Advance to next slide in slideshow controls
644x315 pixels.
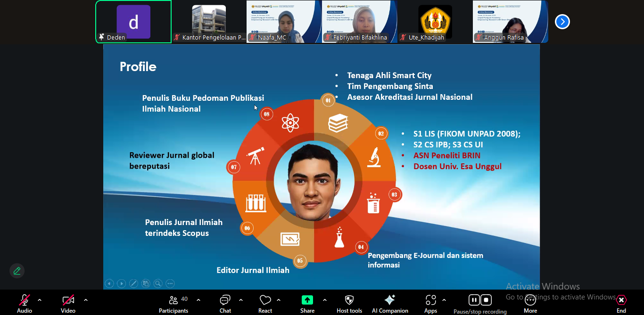(x=122, y=283)
